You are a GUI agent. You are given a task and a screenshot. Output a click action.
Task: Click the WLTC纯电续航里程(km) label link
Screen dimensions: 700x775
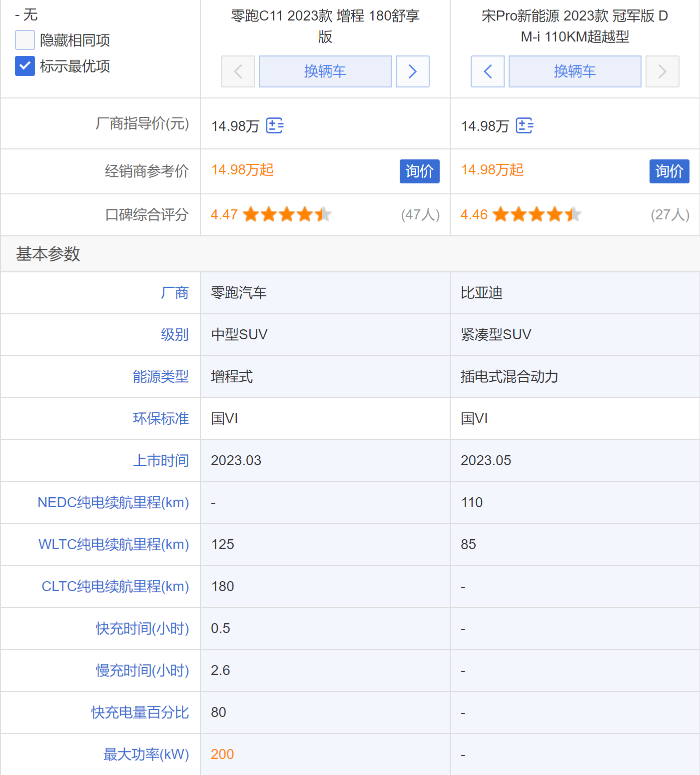coord(113,544)
